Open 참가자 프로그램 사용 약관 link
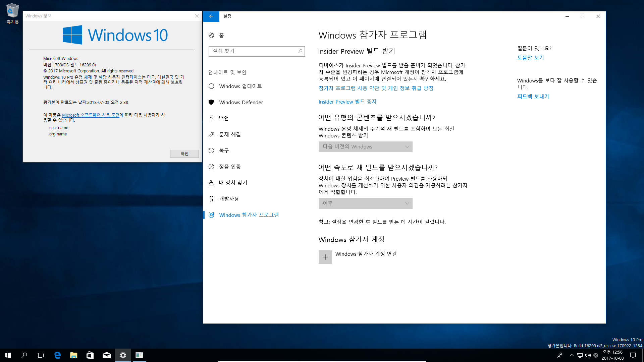Viewport: 644px width, 362px height. click(x=376, y=88)
